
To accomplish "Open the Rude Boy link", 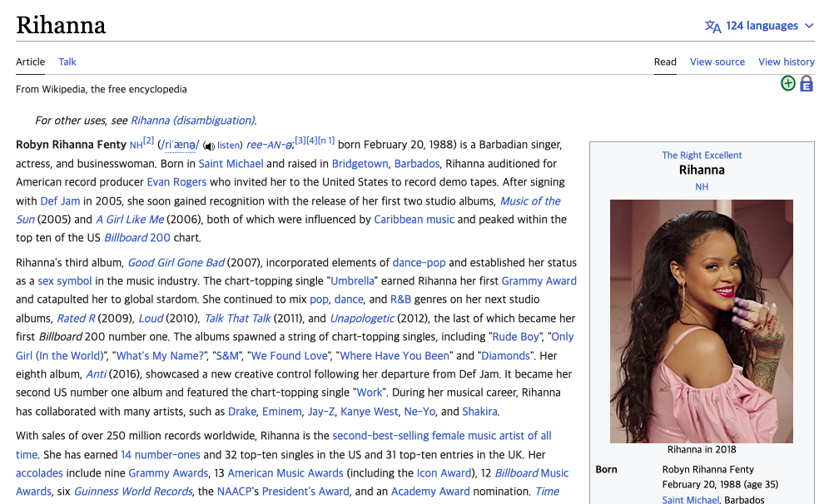I will click(x=515, y=337).
